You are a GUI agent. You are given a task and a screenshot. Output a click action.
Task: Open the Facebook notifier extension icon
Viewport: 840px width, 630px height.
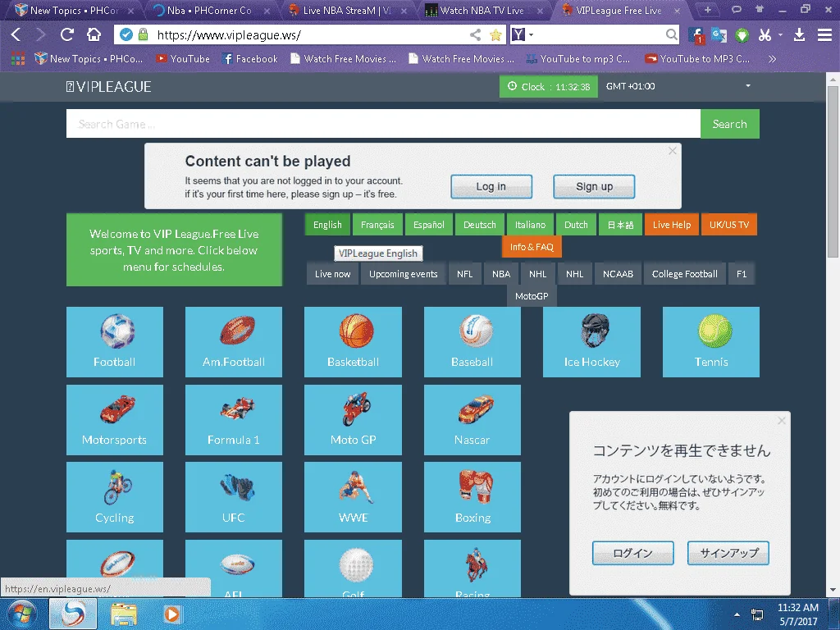pyautogui.click(x=696, y=35)
